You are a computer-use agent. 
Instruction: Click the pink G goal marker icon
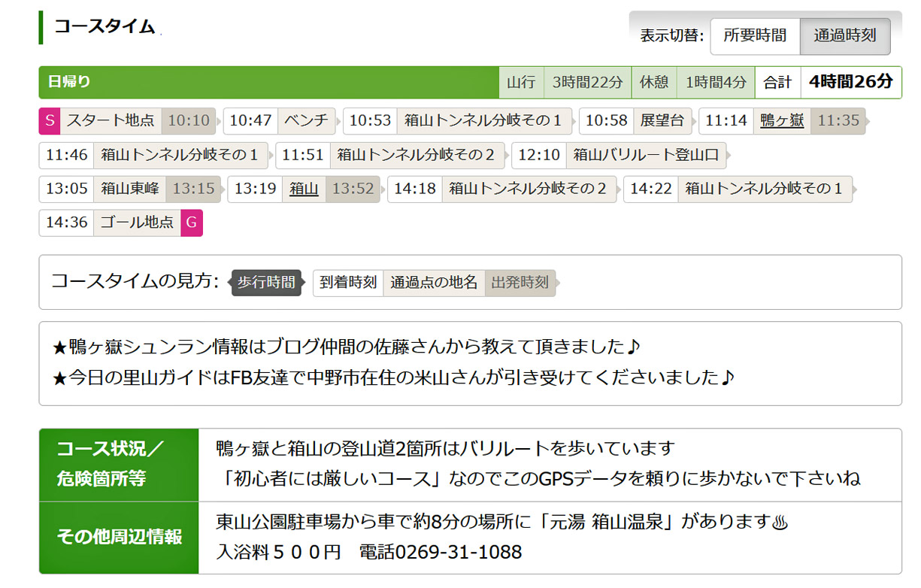[192, 223]
